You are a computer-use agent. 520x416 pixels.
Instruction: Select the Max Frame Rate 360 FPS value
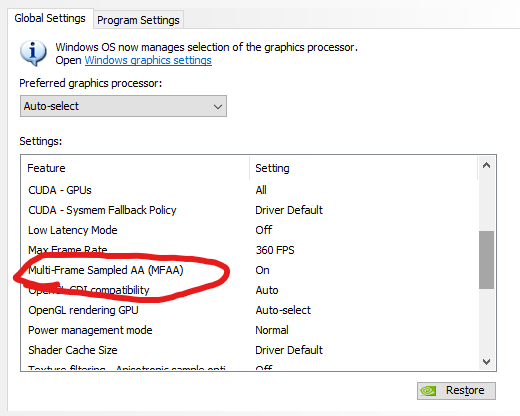pyautogui.click(x=275, y=250)
